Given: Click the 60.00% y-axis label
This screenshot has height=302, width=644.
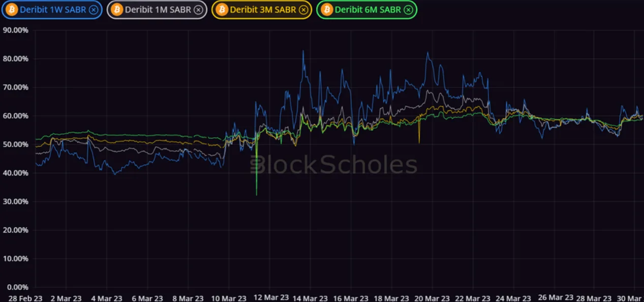Looking at the screenshot, I should click(x=15, y=115).
